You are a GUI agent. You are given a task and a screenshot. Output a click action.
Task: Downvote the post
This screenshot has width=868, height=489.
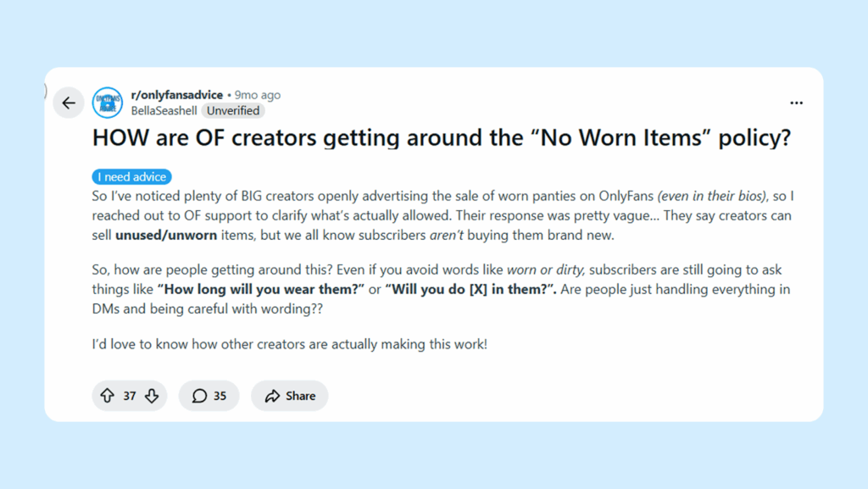point(152,396)
